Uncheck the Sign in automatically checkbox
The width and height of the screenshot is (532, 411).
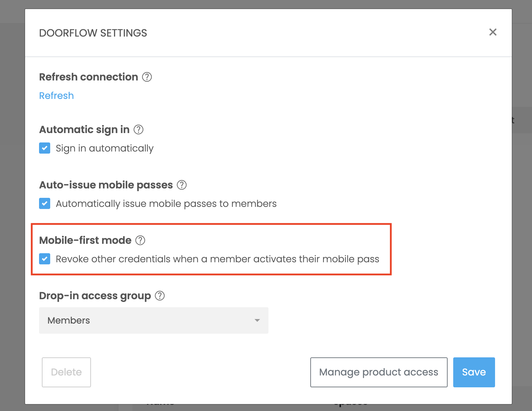coord(45,148)
